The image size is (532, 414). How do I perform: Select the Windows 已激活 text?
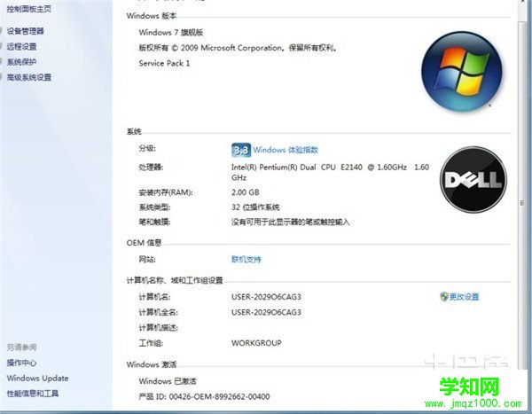168,381
